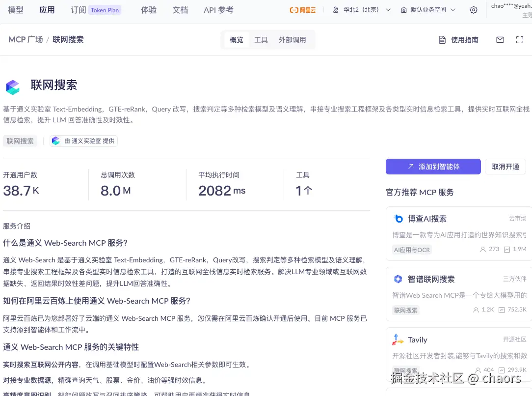Click the user count icon on 智谱联网搜索 card
The image size is (532, 396).
coord(476,310)
